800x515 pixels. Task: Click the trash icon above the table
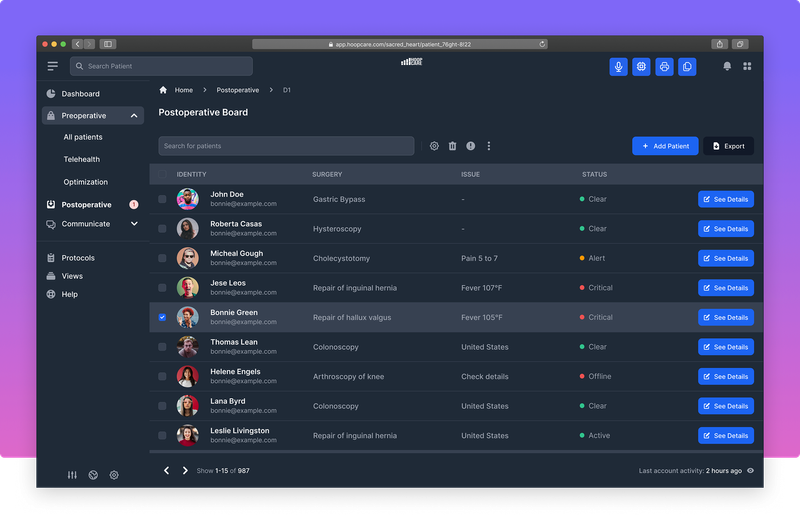point(452,146)
